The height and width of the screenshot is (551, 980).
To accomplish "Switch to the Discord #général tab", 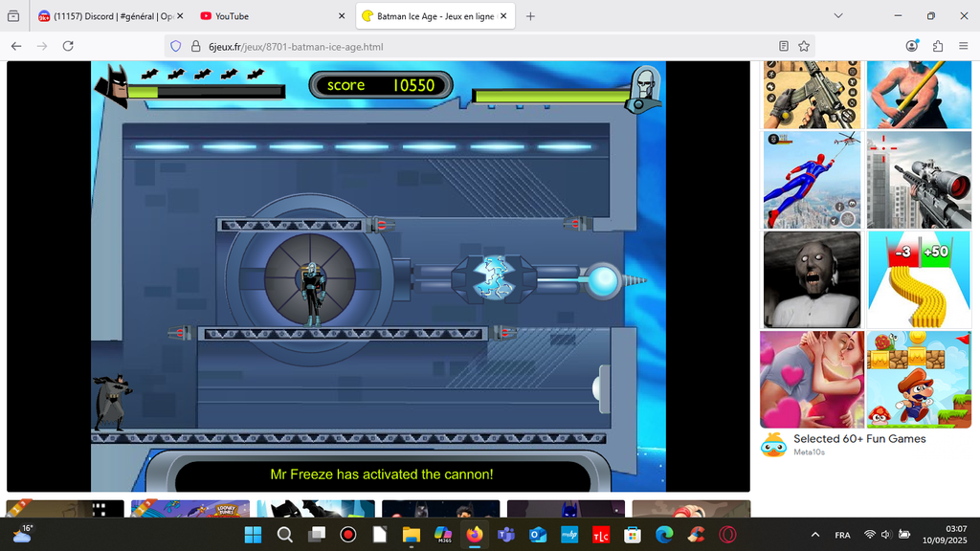I will click(105, 16).
